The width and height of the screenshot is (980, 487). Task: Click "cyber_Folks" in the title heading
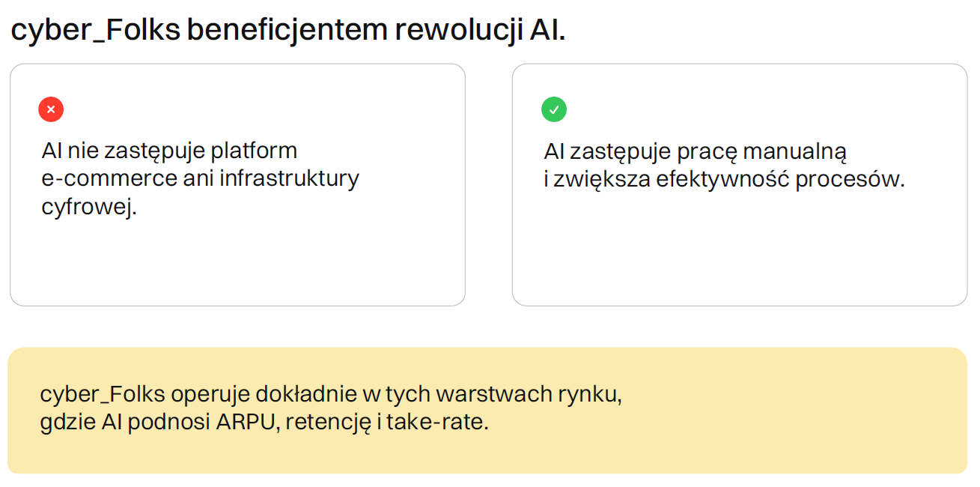click(x=94, y=31)
